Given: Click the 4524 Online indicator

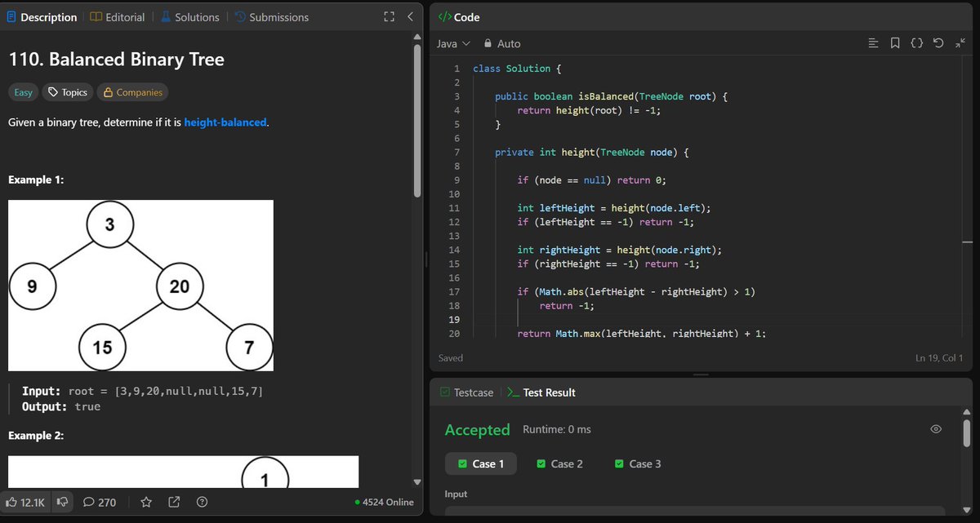Looking at the screenshot, I should (385, 502).
